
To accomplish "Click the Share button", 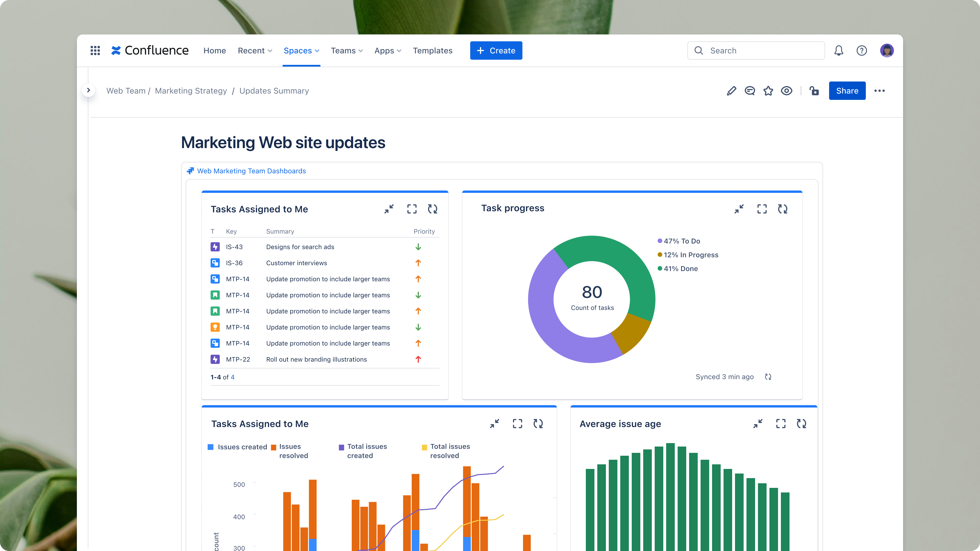I will click(x=847, y=91).
